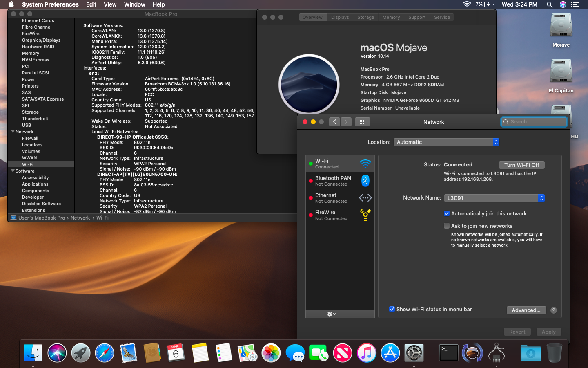Open Maps app in Dock
588x368 pixels.
(x=247, y=353)
